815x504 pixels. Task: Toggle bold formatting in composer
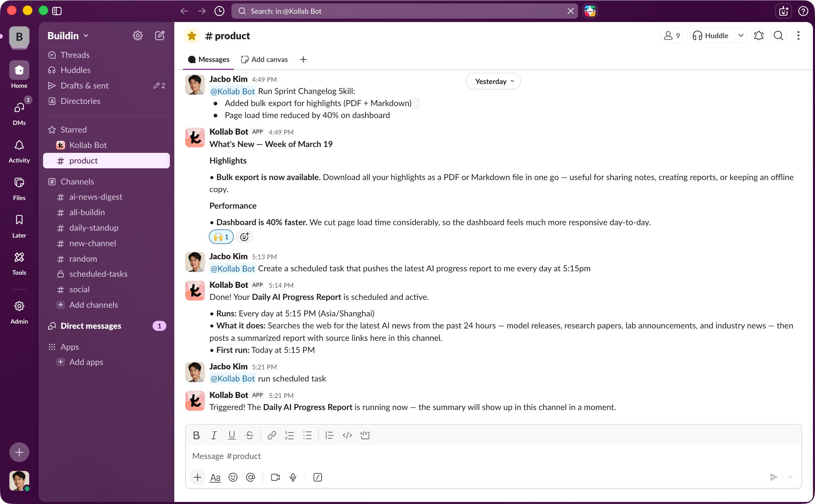coord(196,435)
